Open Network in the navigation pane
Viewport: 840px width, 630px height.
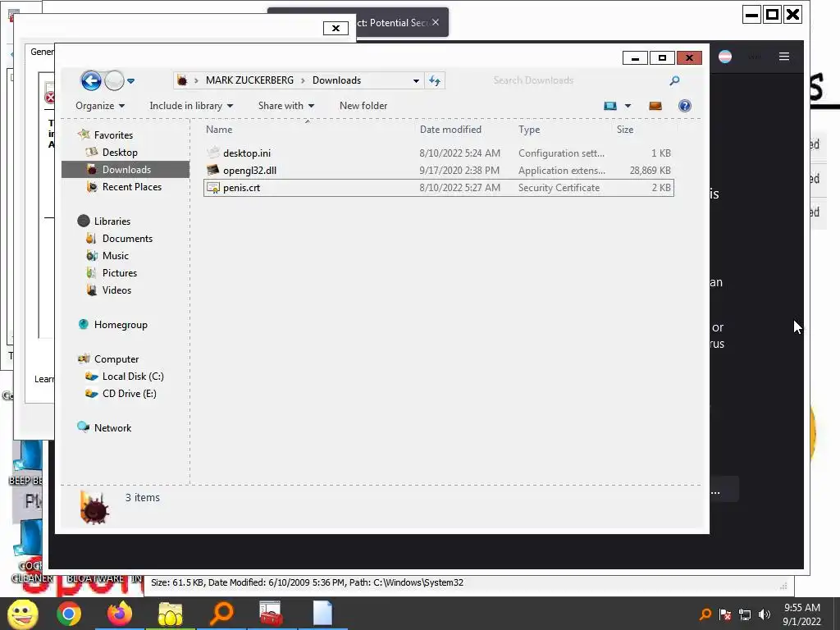tap(112, 428)
